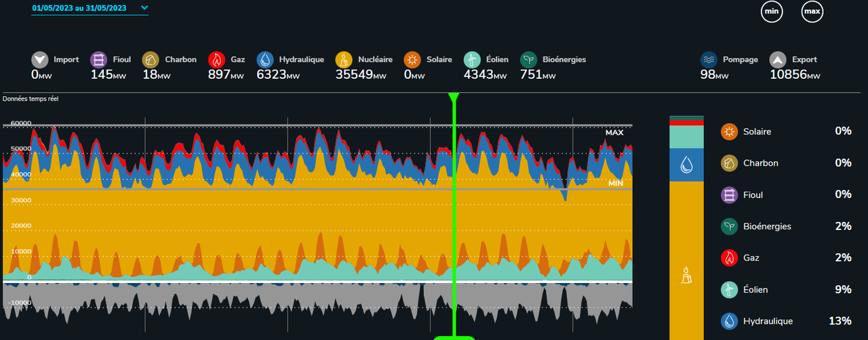Viewport: 868px width, 340px height.
Task: Click the green cursor base below chart
Action: tap(454, 337)
